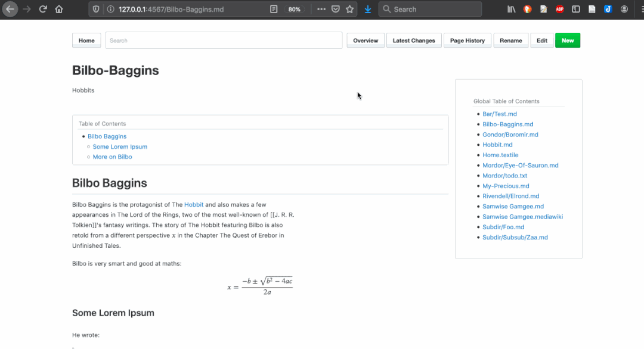Click the wiki Home button
Image resolution: width=644 pixels, height=349 pixels.
point(86,40)
